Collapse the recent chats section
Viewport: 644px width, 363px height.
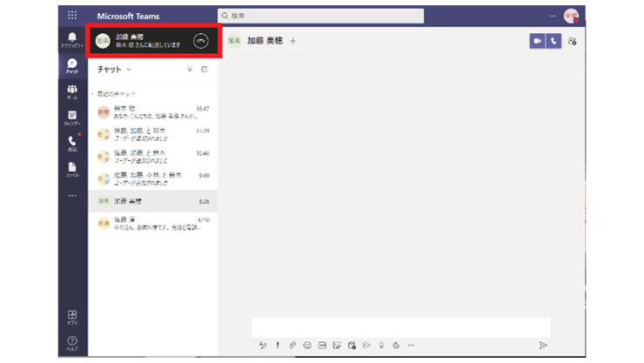[x=93, y=94]
